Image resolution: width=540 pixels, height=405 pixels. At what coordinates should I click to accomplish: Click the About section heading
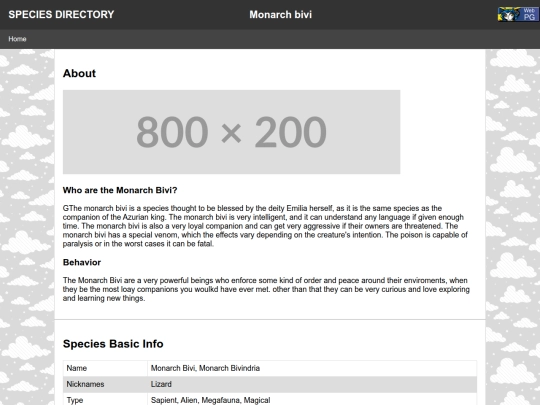(79, 73)
